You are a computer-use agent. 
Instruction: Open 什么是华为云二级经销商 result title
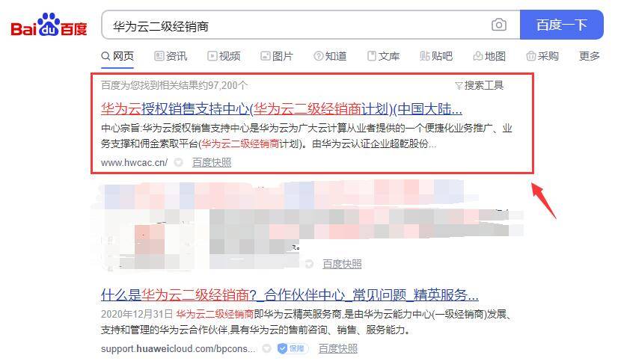pyautogui.click(x=290, y=295)
